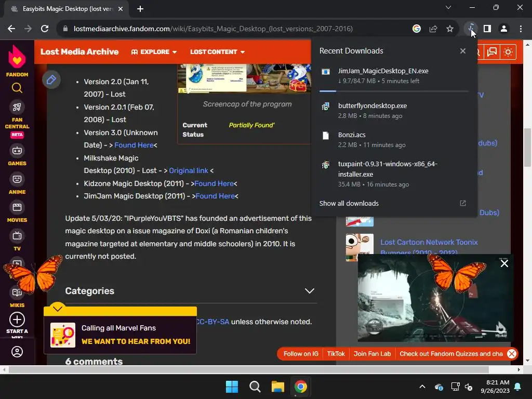Screen dimensions: 532x399
Task: Open the CC-BY-SA license link
Action: click(x=212, y=322)
